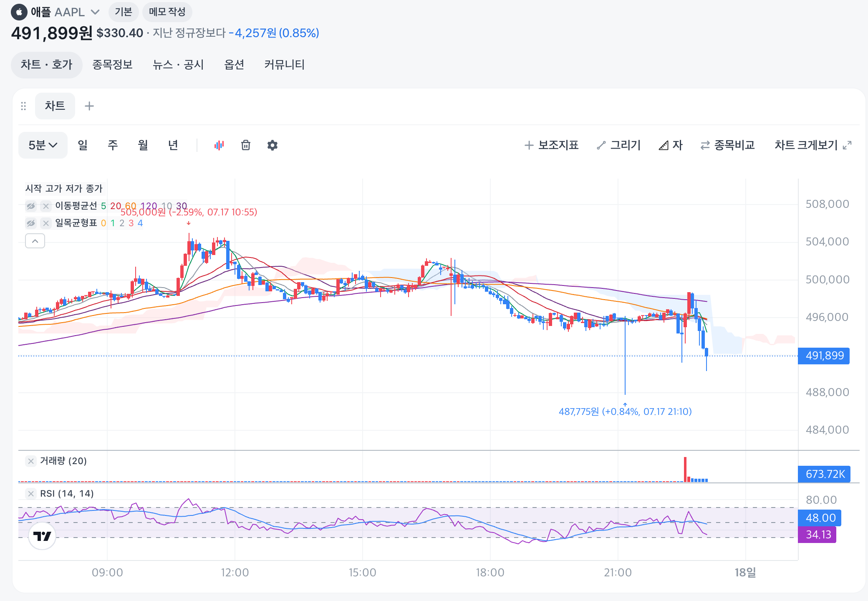This screenshot has width=868, height=601.
Task: Click the Apple logo stock icon
Action: tap(19, 12)
